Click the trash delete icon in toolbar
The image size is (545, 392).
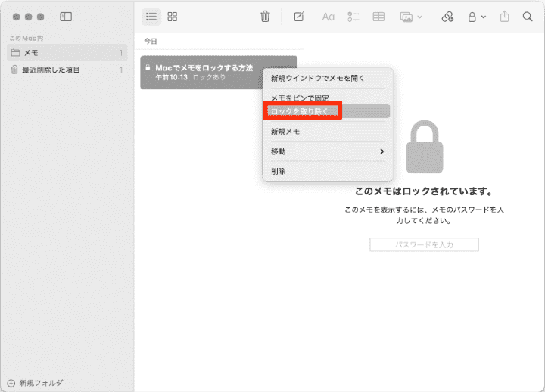click(x=265, y=17)
